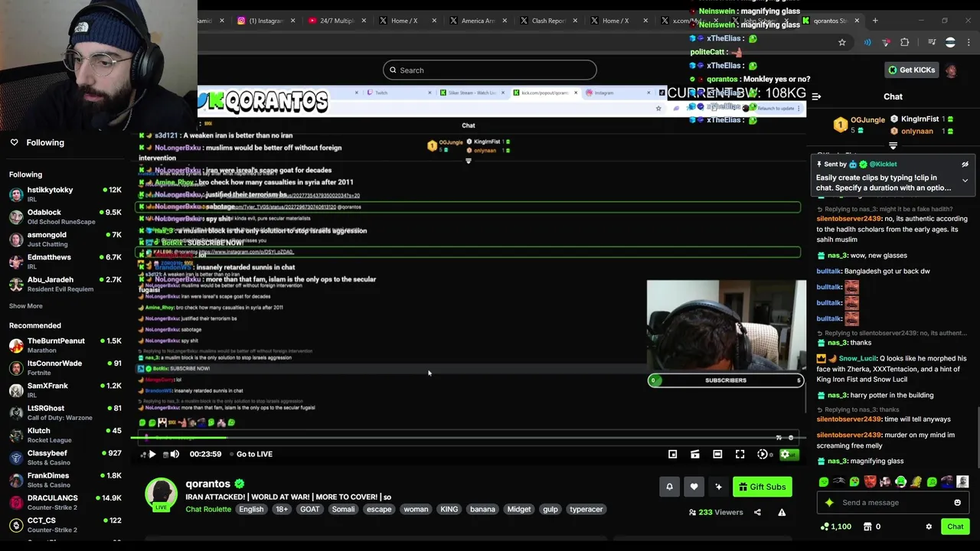The width and height of the screenshot is (980, 551).
Task: Switch to the Instagram browser tab
Action: pyautogui.click(x=266, y=21)
